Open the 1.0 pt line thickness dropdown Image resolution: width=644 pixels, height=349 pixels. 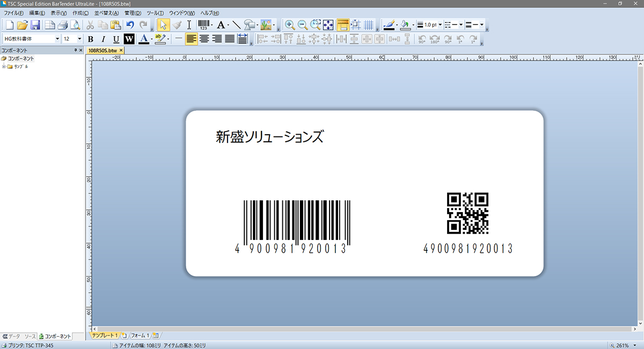440,25
